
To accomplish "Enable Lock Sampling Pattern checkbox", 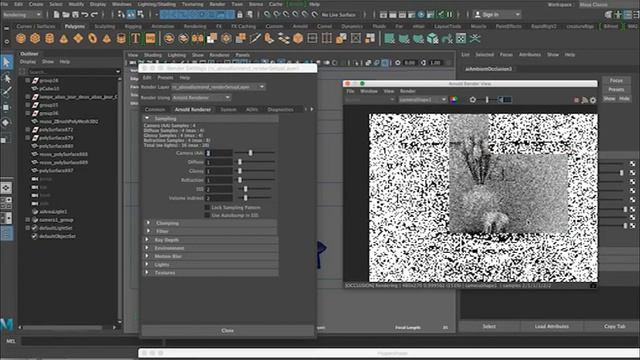I will tap(207, 207).
